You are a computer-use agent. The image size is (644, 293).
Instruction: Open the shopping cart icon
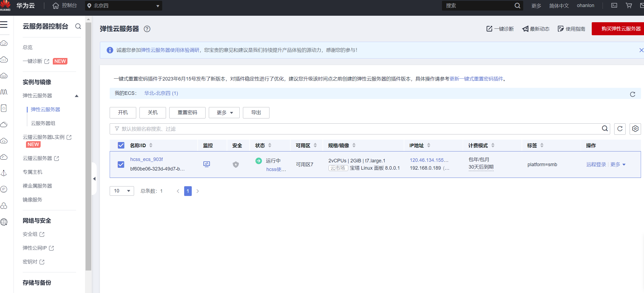click(629, 5)
